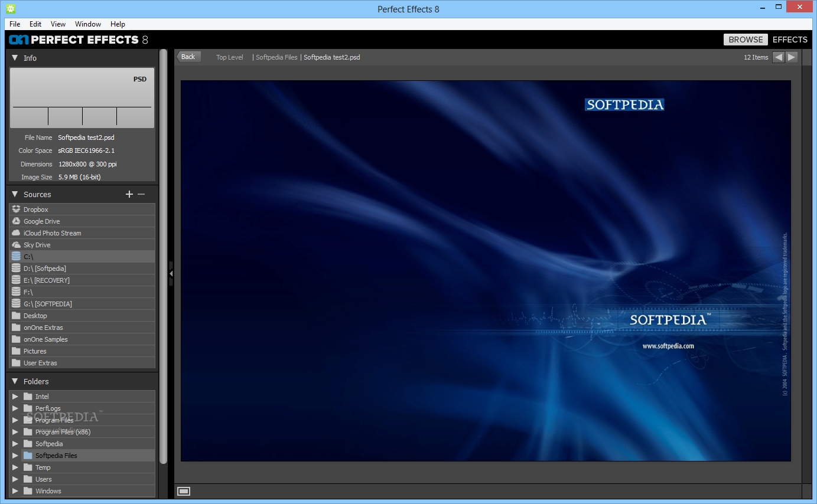This screenshot has width=817, height=504.
Task: Expand the Windows folder tree node
Action: coord(15,491)
